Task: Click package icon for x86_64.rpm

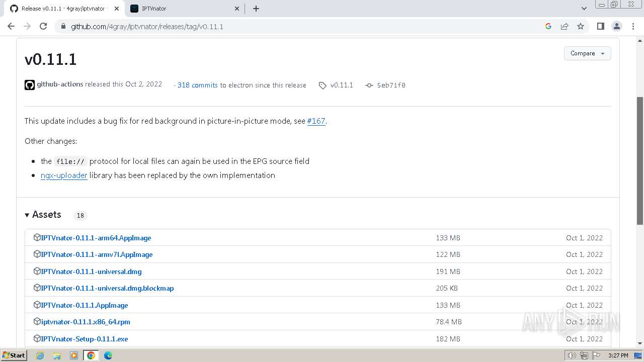Action: [x=37, y=322]
